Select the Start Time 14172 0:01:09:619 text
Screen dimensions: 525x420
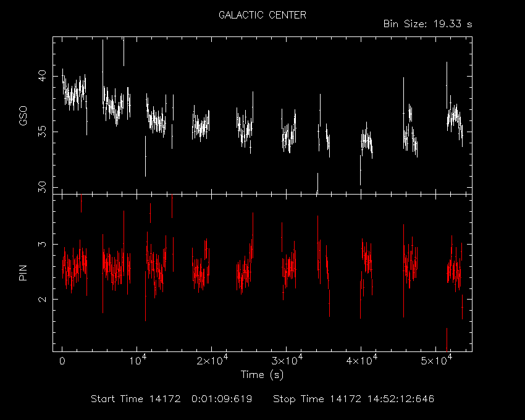pos(172,399)
